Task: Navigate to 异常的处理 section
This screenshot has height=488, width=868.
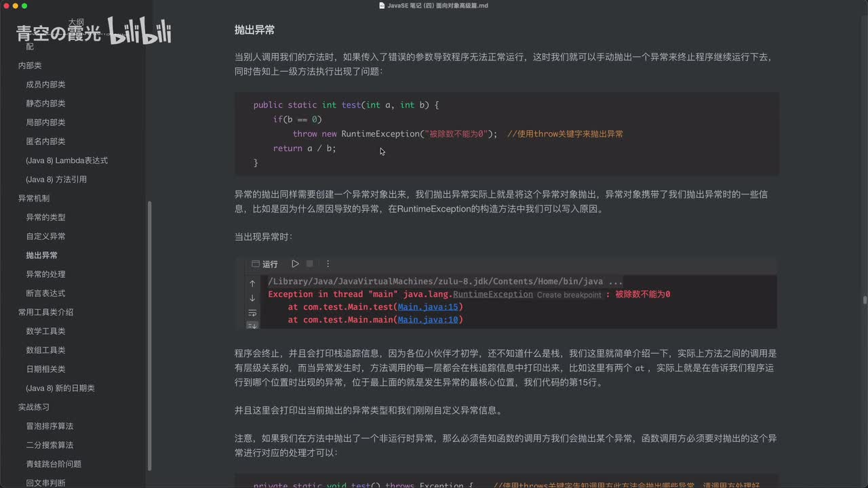Action: (x=45, y=274)
